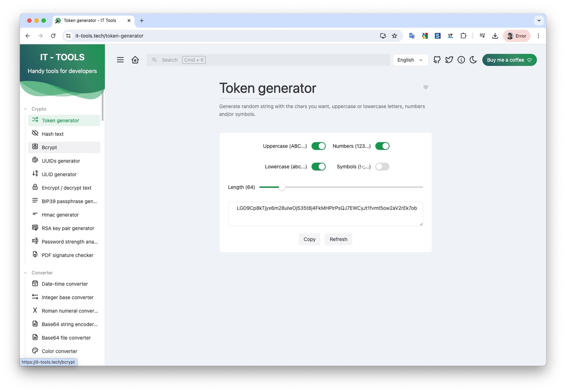Image resolution: width=566 pixels, height=392 pixels.
Task: Toggle the Uppercase (ABC...) switch off
Action: [x=318, y=146]
